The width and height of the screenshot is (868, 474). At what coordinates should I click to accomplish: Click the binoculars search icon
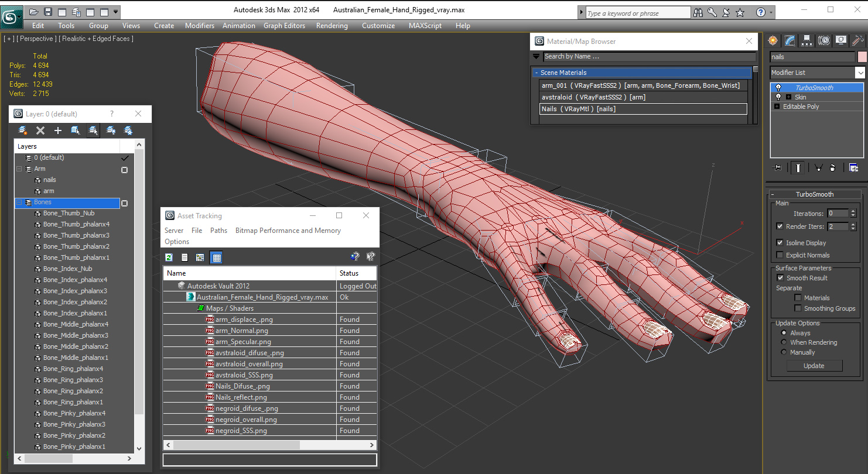tap(698, 12)
